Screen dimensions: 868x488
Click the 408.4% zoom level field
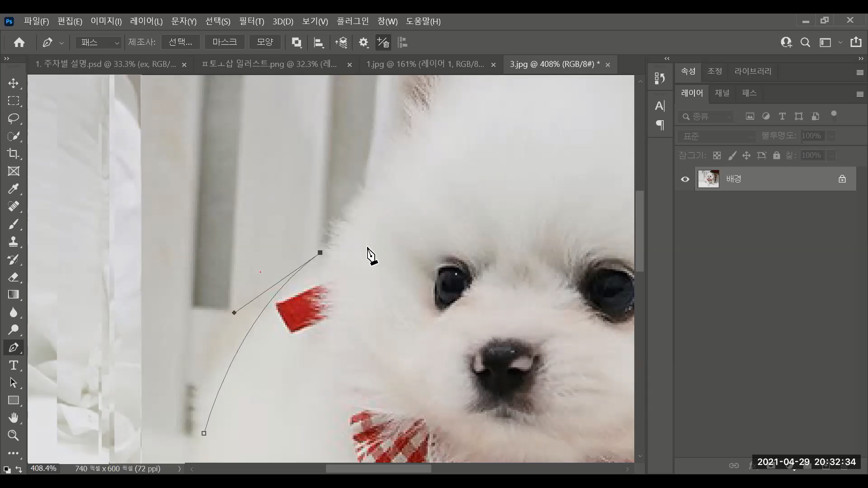click(x=43, y=469)
